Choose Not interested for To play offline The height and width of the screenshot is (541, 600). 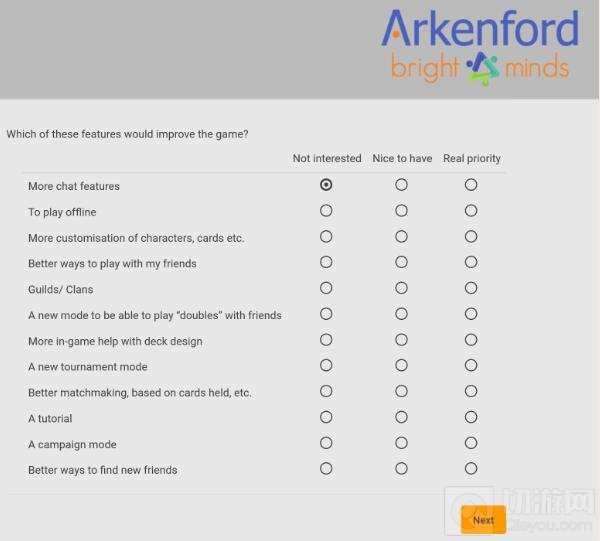[x=326, y=211]
